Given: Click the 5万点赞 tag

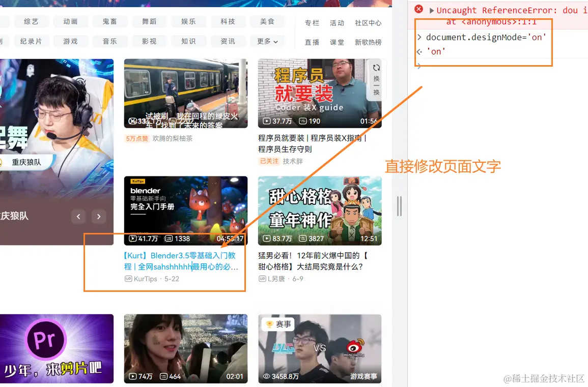Looking at the screenshot, I should pyautogui.click(x=137, y=139).
